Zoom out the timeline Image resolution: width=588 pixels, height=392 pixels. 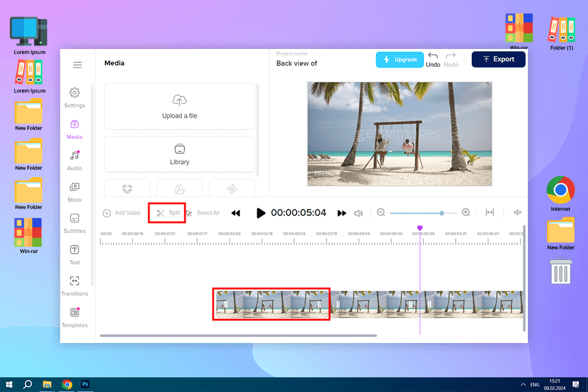pos(381,213)
